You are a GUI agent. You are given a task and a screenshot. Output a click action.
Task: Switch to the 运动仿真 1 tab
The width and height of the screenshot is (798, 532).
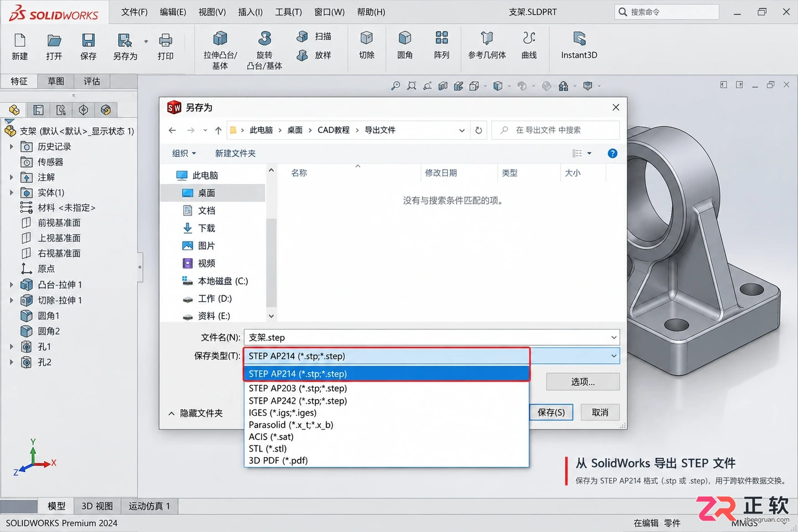tap(150, 506)
